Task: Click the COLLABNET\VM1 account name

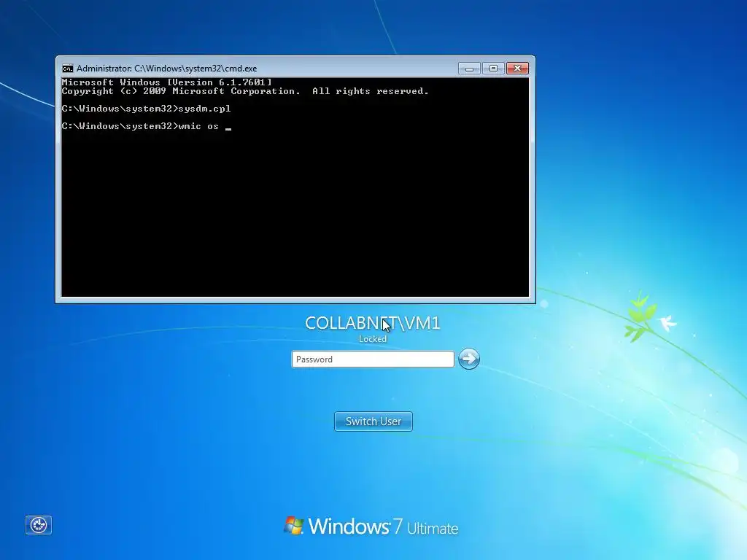Action: (x=373, y=323)
